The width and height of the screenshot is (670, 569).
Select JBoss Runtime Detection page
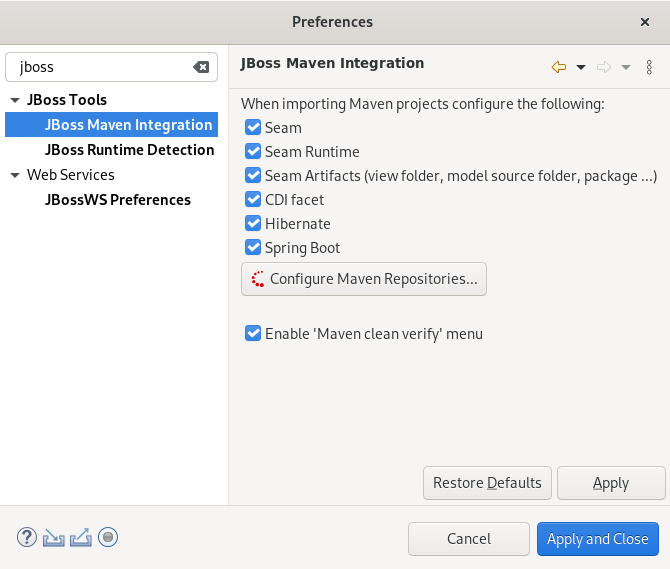coord(129,150)
